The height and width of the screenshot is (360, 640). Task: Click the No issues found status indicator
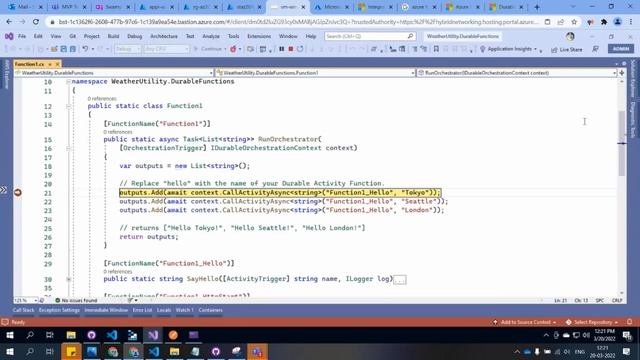tap(76, 300)
